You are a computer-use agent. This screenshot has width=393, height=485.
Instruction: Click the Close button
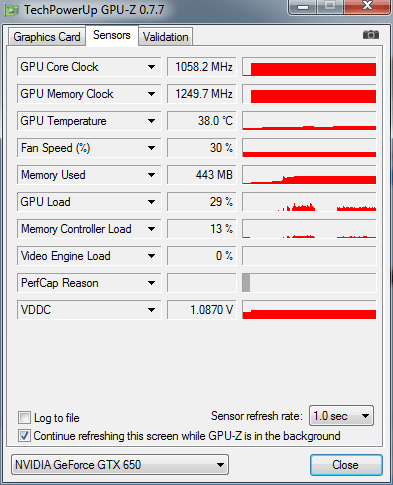coord(346,465)
